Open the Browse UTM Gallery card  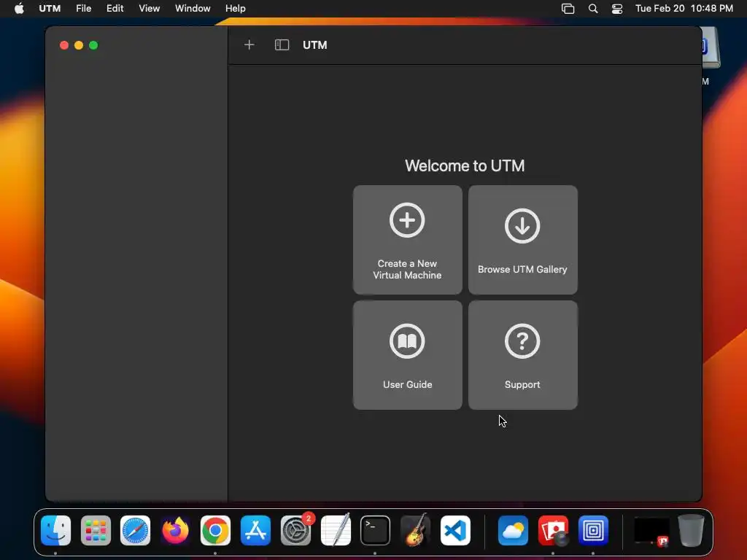[x=522, y=239]
